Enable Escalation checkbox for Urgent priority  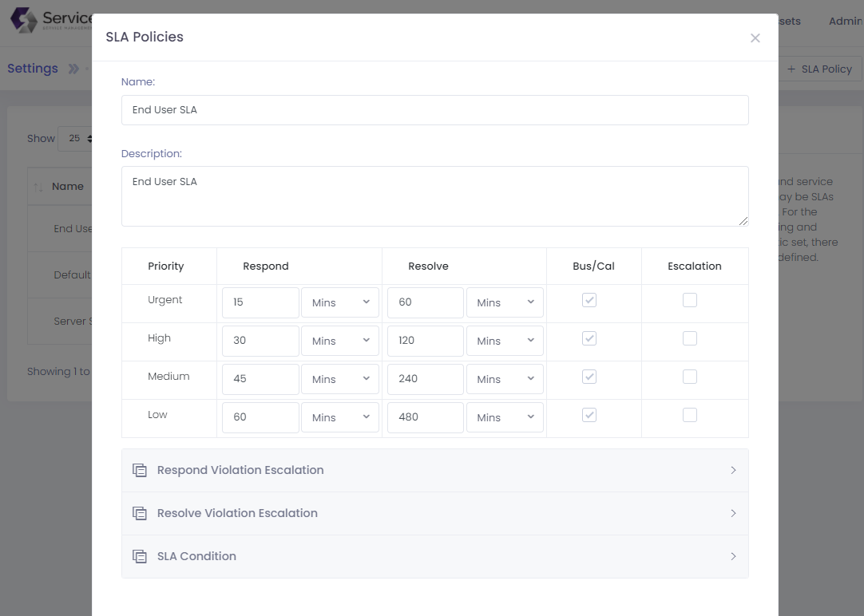tap(690, 300)
